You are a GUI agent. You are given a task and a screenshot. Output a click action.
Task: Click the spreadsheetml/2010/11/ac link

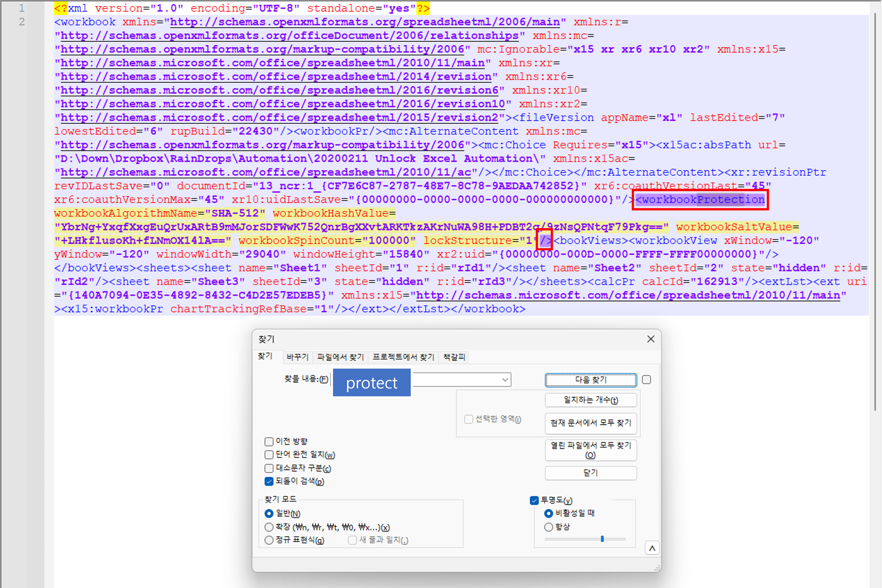click(266, 172)
